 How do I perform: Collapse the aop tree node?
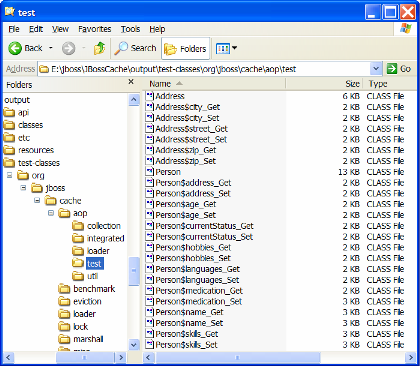[x=51, y=213]
